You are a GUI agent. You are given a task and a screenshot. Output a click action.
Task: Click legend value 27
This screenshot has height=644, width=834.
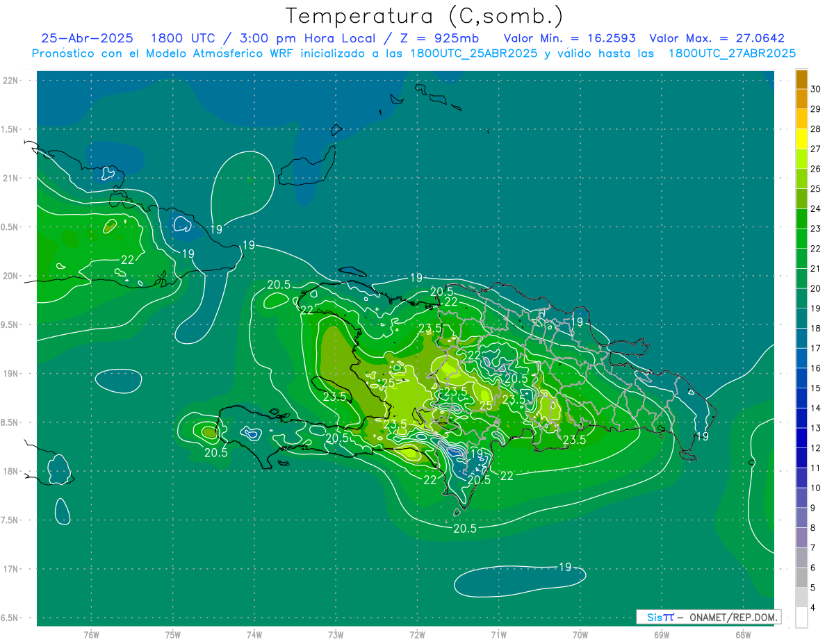coord(816,149)
